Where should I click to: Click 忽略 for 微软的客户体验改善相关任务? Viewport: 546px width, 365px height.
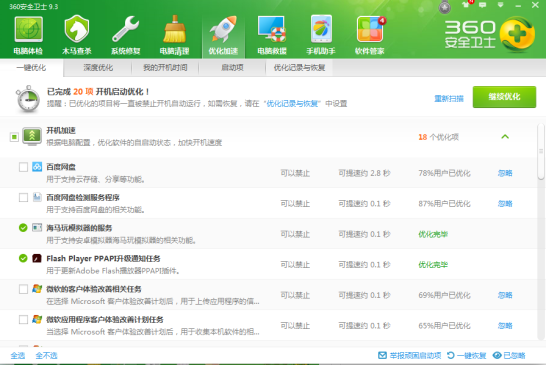click(x=505, y=295)
